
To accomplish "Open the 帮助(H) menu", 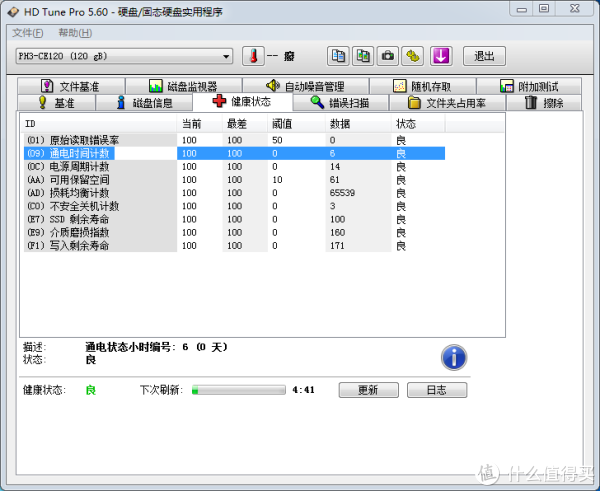I will [75, 33].
